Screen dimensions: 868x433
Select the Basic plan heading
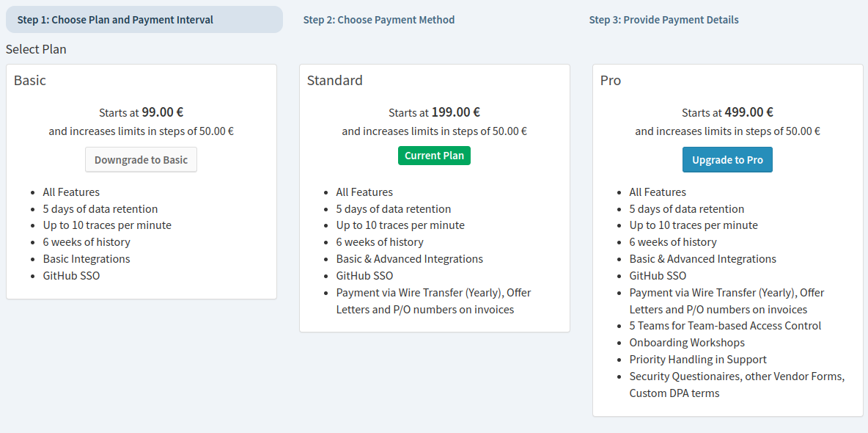click(30, 81)
